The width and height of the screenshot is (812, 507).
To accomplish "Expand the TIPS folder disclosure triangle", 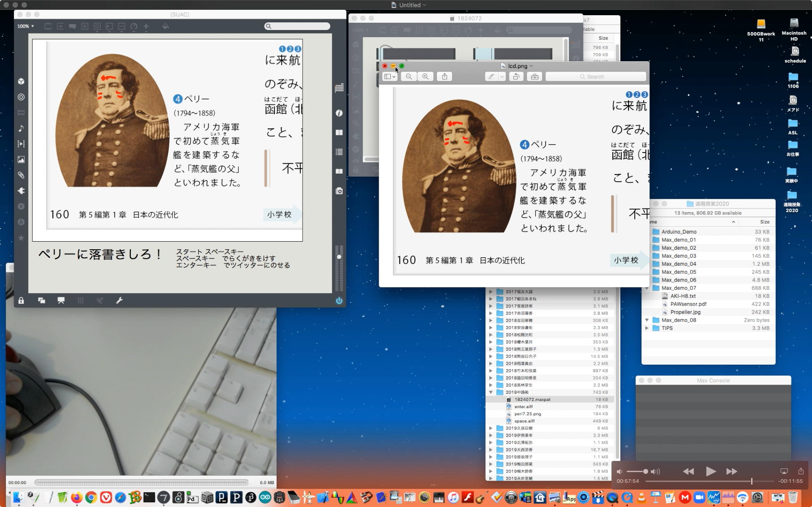I will [x=647, y=328].
